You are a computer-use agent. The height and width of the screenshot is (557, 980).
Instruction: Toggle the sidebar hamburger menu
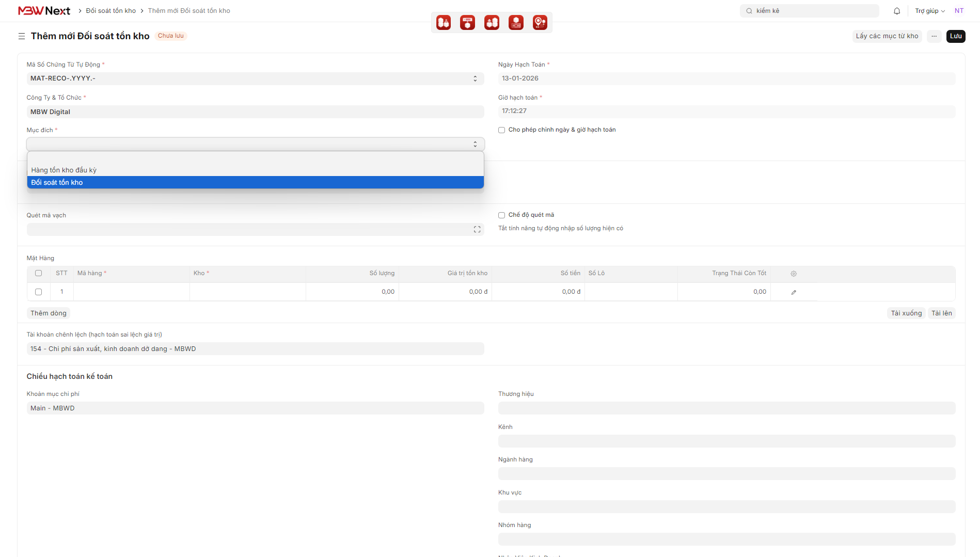point(22,36)
